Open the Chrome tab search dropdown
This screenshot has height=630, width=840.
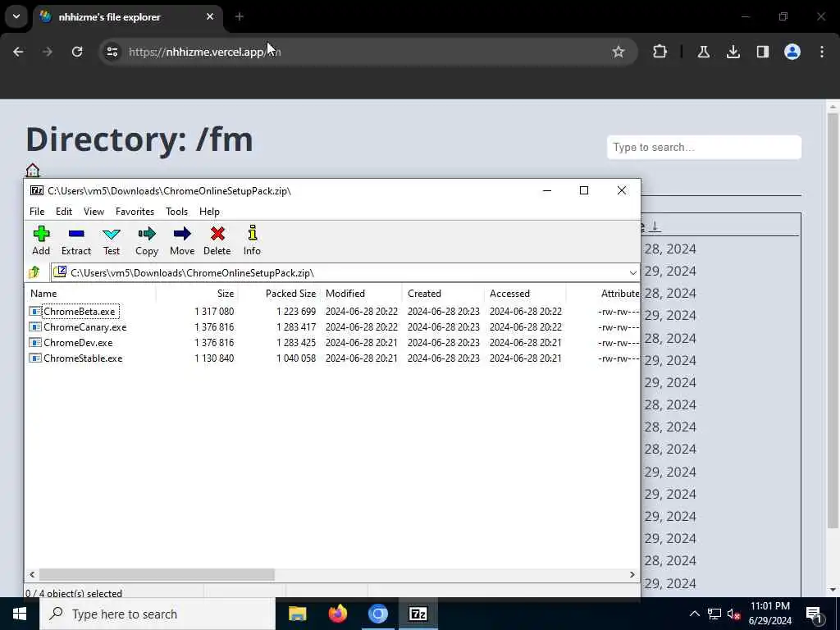[16, 16]
